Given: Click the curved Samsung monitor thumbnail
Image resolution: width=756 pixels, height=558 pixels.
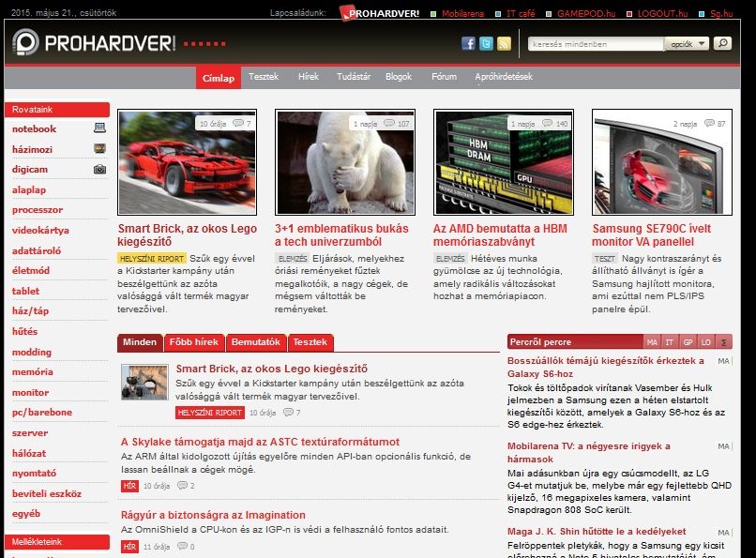Looking at the screenshot, I should 662,162.
